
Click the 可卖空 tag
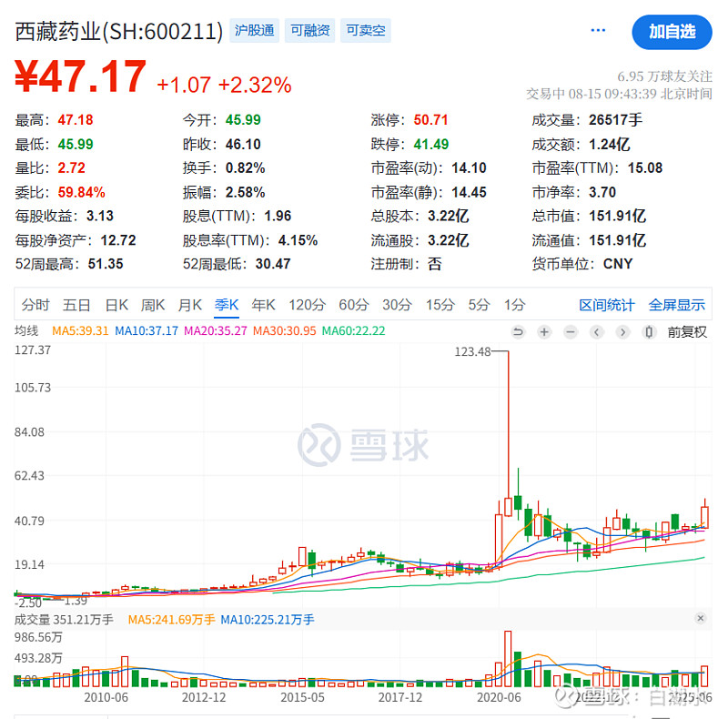(x=366, y=31)
